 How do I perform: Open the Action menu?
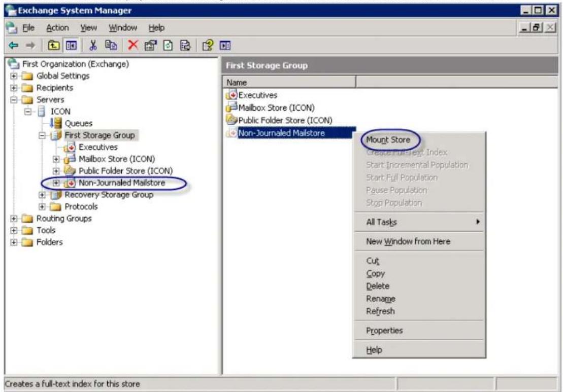tap(57, 27)
